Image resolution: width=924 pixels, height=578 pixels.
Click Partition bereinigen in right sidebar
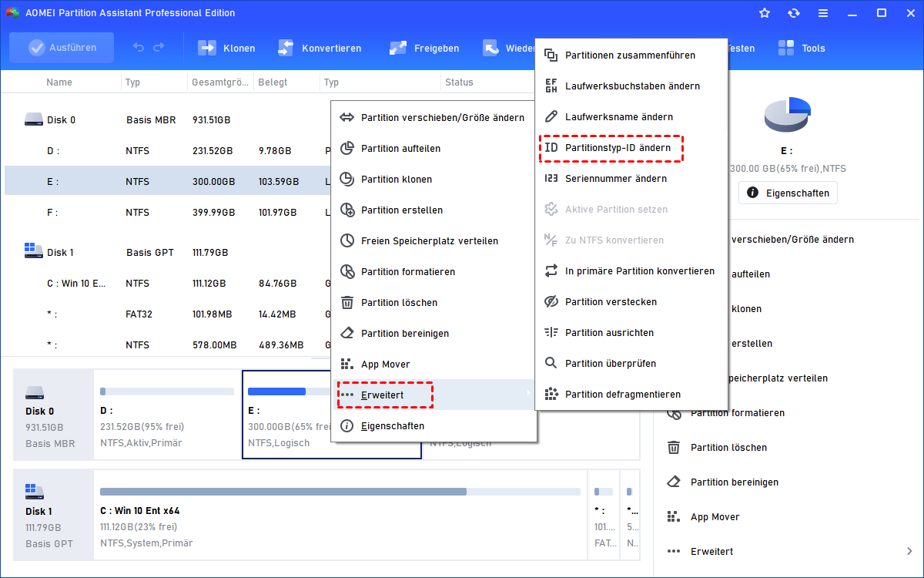tap(735, 482)
